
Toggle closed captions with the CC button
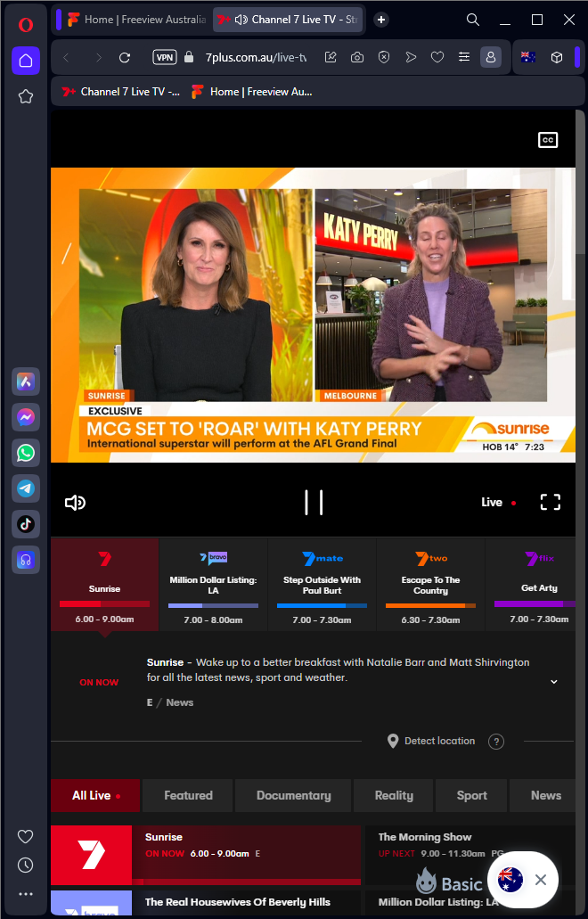(548, 140)
